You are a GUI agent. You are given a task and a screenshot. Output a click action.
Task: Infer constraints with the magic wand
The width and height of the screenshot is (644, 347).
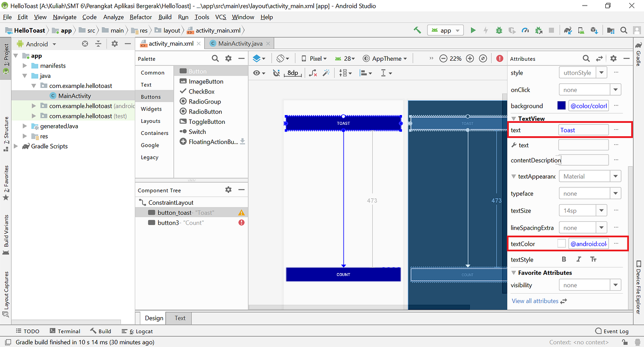(x=325, y=73)
